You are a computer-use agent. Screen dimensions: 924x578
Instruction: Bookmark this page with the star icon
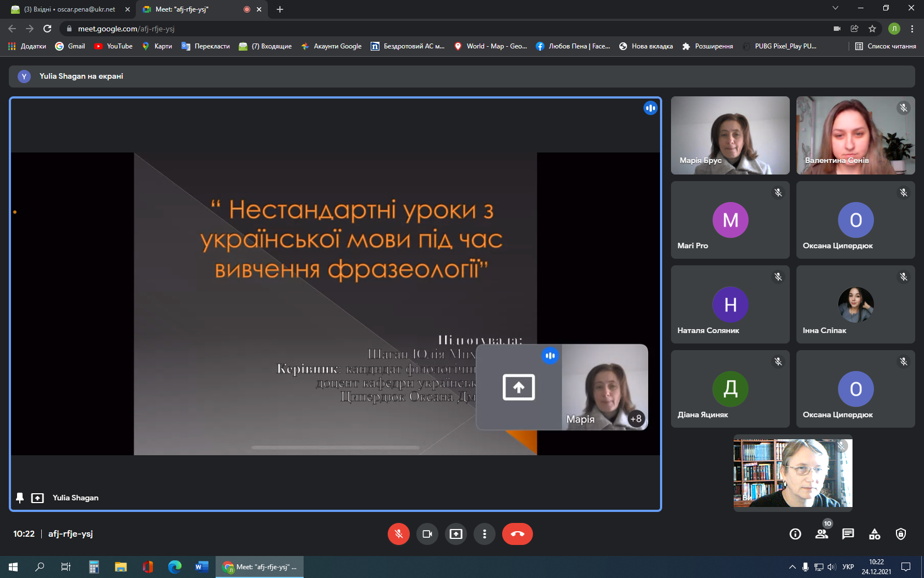pyautogui.click(x=872, y=29)
